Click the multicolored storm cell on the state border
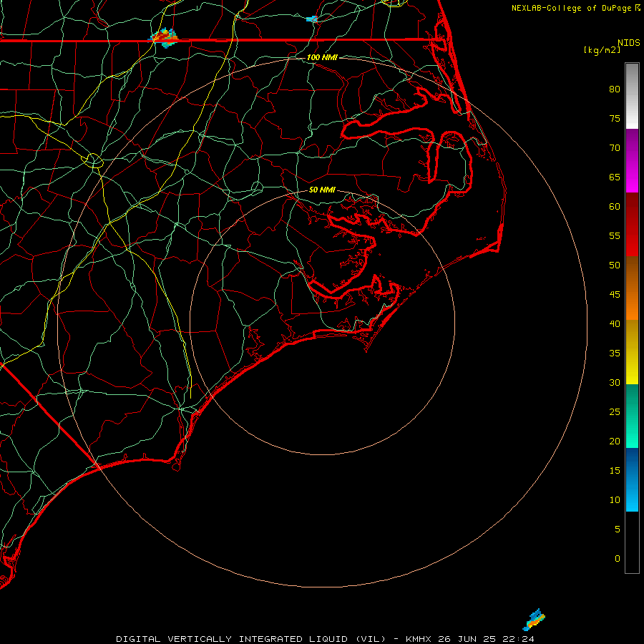This screenshot has width=644, height=644. pos(164,38)
